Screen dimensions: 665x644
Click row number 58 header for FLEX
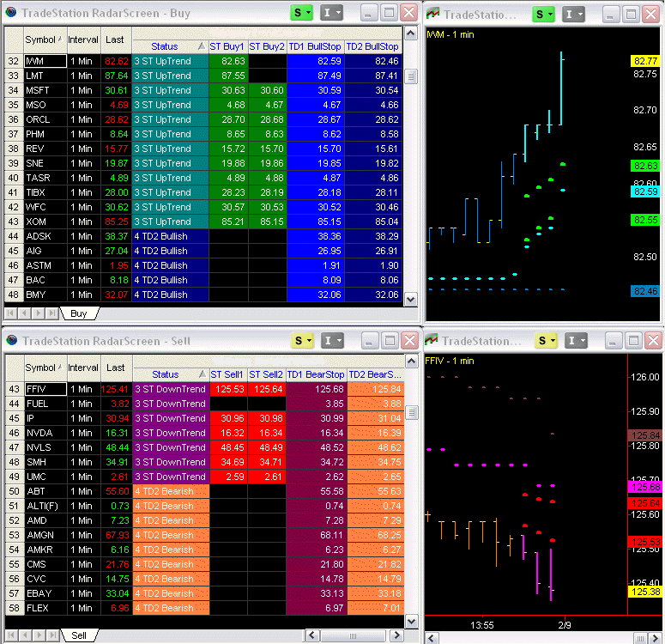(15, 608)
